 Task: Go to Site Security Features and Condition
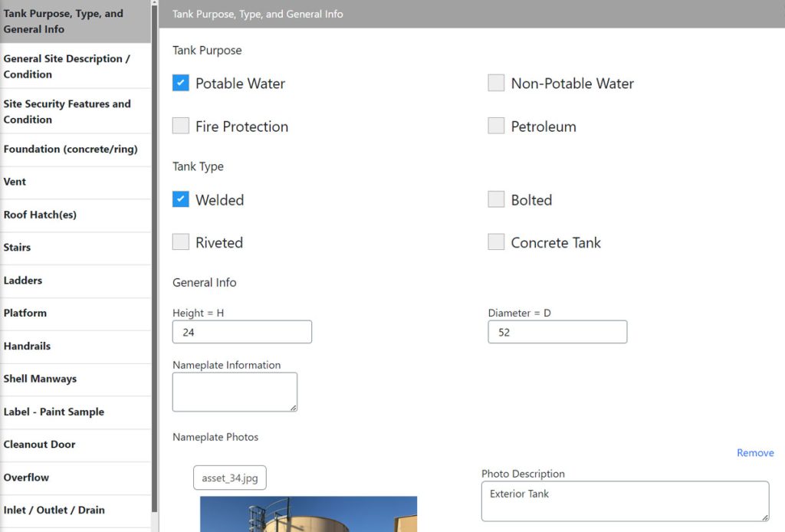pyautogui.click(x=67, y=112)
